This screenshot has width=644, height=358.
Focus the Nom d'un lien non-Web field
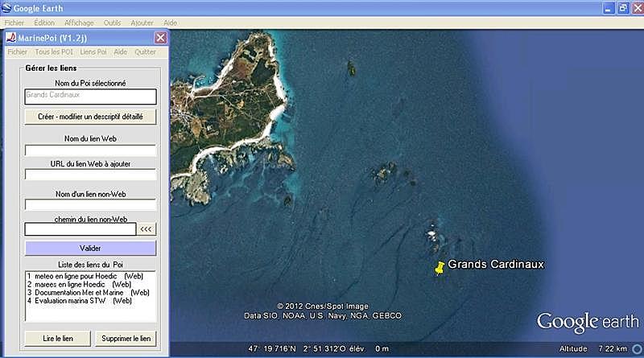90,204
